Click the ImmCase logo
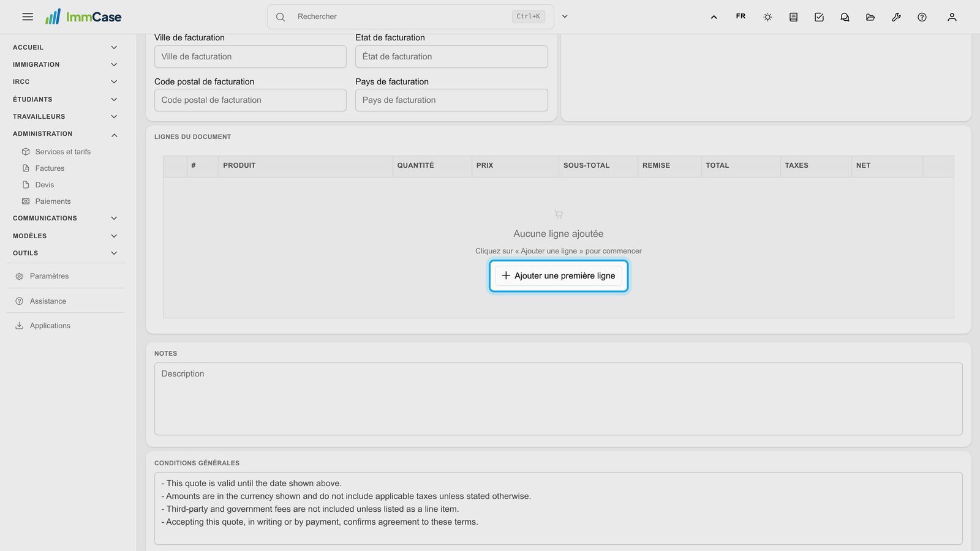Screen dimensions: 980x551 (83, 17)
